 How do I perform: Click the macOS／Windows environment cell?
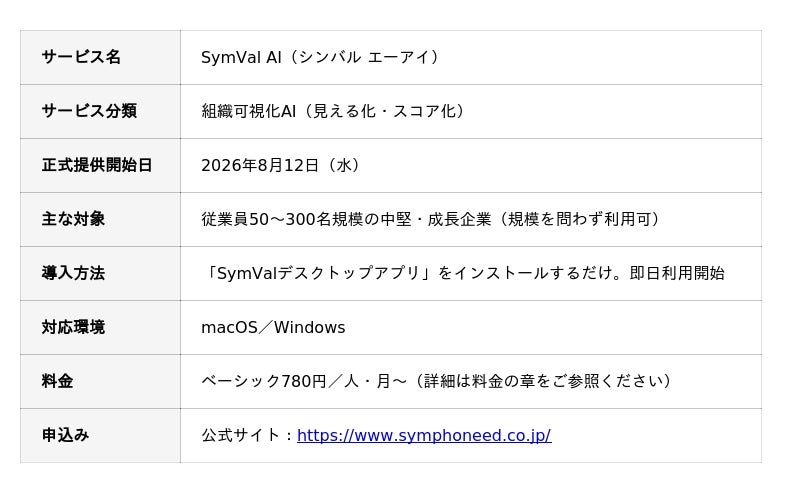(471, 328)
